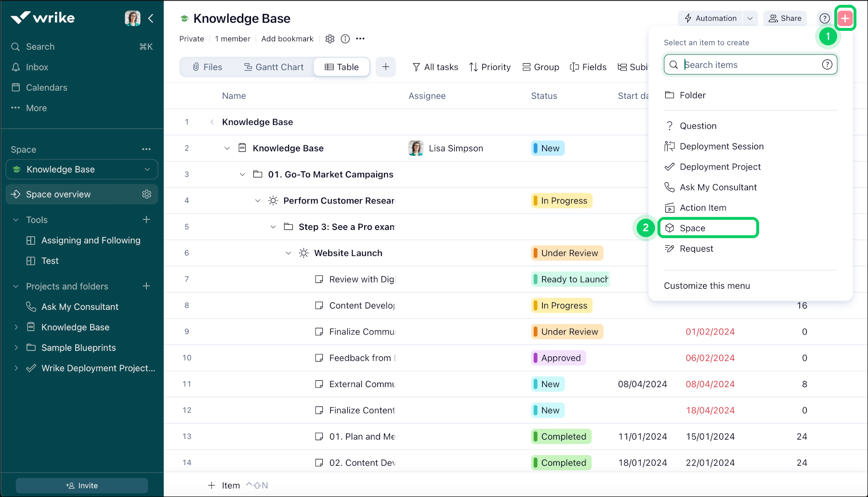Switch to the Gantt Chart tab
Viewport: 868px width, 497px height.
click(x=274, y=67)
